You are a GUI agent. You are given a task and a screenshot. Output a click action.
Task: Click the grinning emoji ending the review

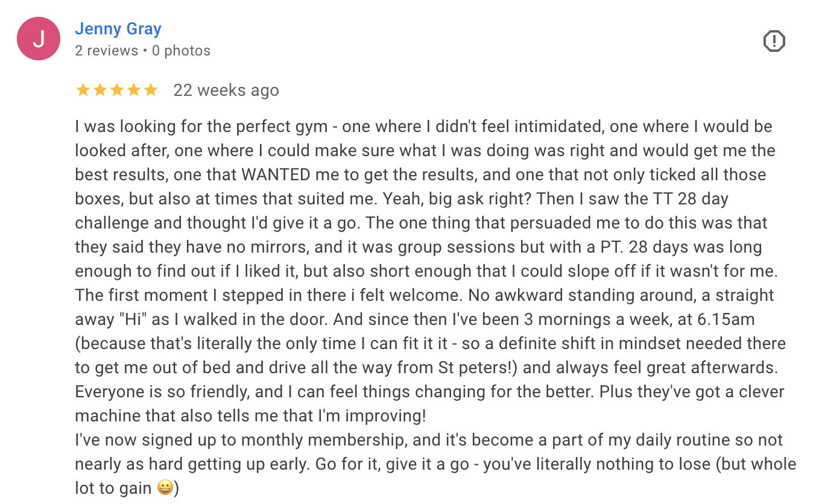coord(165,488)
